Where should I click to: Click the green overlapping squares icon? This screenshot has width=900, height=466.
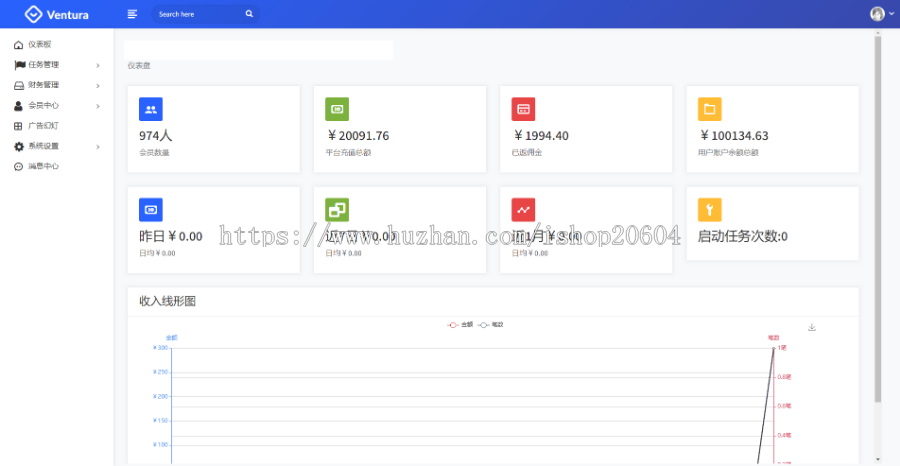click(x=337, y=209)
